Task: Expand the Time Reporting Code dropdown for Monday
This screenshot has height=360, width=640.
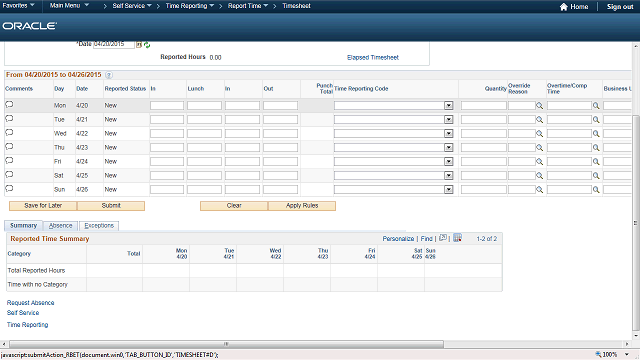Action: 449,105
